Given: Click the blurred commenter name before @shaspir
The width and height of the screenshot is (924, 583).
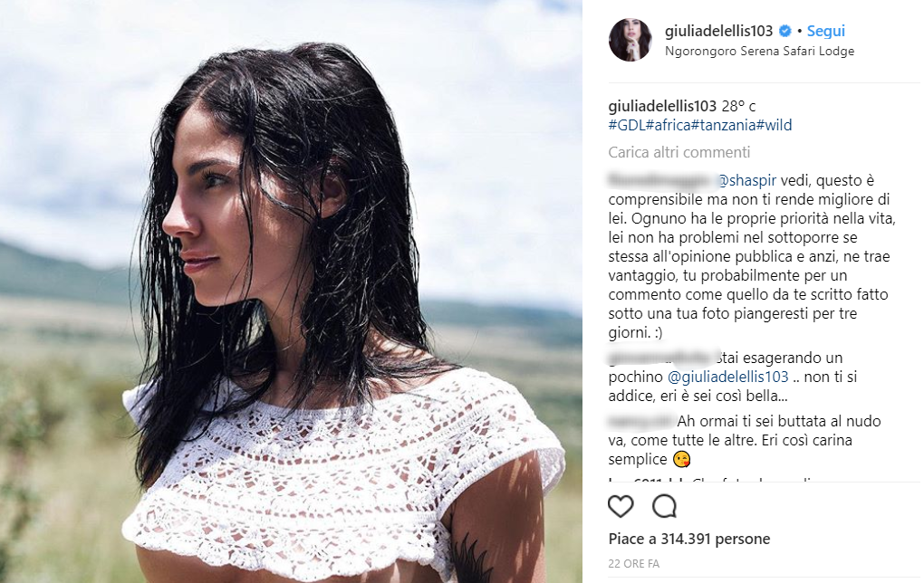Looking at the screenshot, I should tap(660, 180).
